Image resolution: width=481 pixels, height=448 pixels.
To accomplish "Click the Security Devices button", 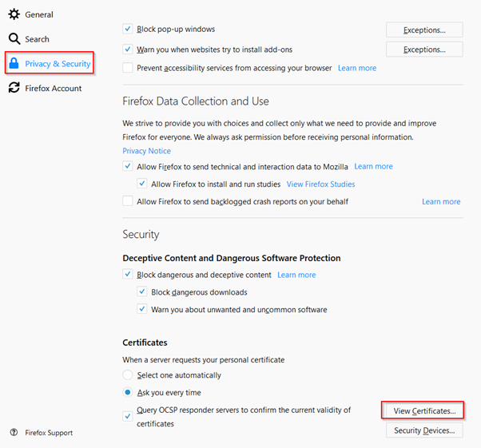I will coord(423,431).
